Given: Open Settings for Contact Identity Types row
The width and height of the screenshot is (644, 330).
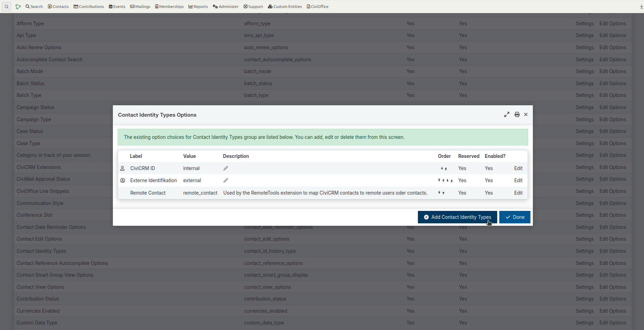Looking at the screenshot, I should click(584, 251).
